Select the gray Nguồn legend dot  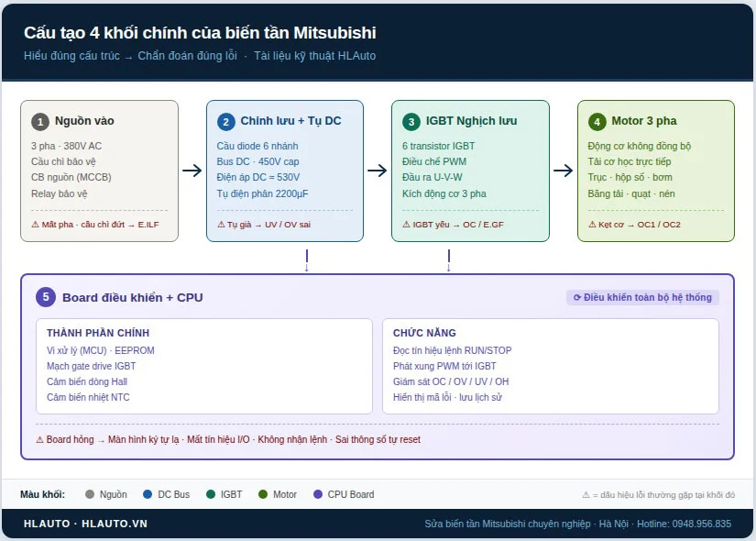(89, 494)
